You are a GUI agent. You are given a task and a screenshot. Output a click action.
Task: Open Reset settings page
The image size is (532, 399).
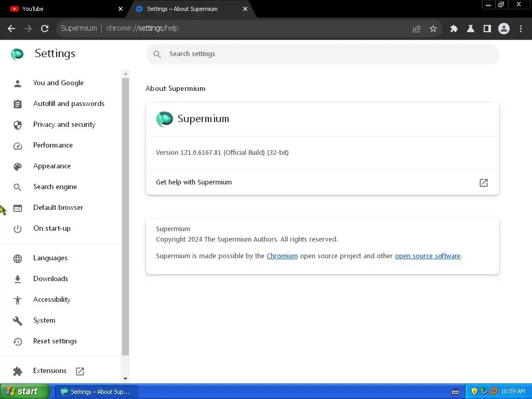55,341
